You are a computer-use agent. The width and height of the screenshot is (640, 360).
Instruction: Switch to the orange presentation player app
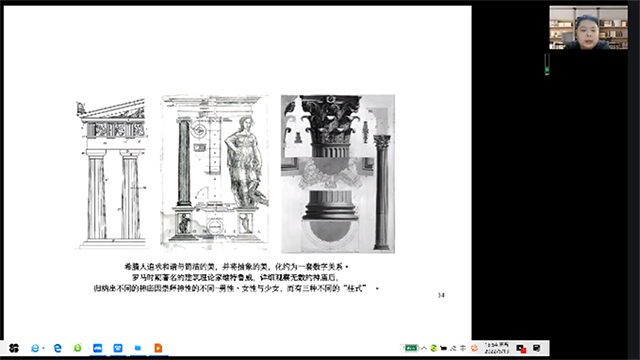(x=158, y=348)
